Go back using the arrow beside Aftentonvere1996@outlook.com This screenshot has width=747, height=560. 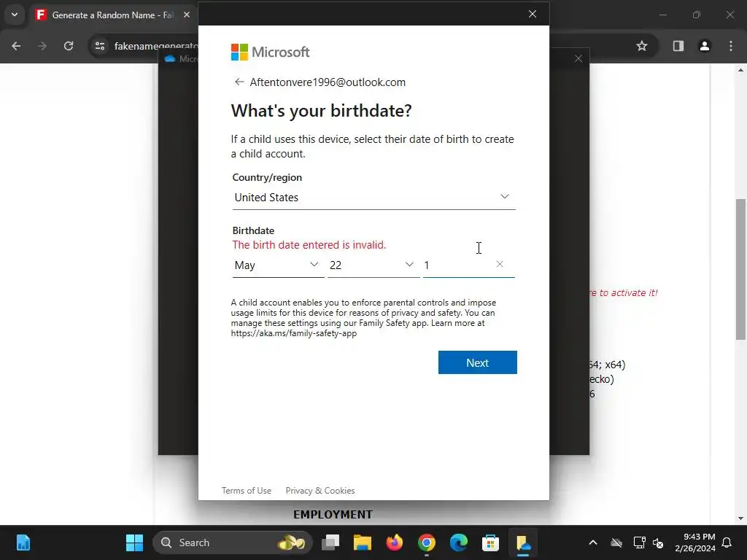coord(239,82)
